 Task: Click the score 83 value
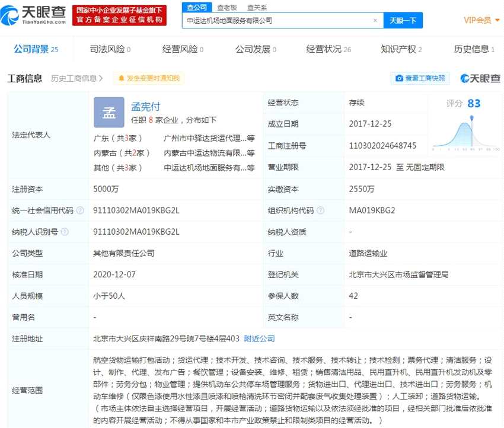474,104
